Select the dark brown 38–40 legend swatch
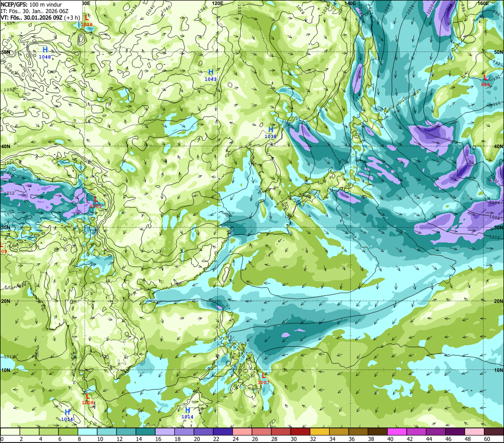Viewport: 504px width, 443px height. (x=377, y=431)
